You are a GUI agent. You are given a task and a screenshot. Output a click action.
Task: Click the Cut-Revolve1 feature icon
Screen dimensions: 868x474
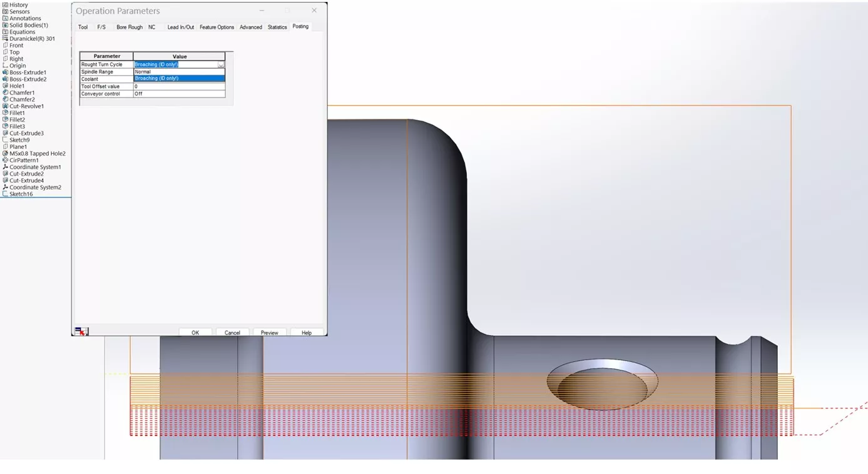(x=5, y=106)
